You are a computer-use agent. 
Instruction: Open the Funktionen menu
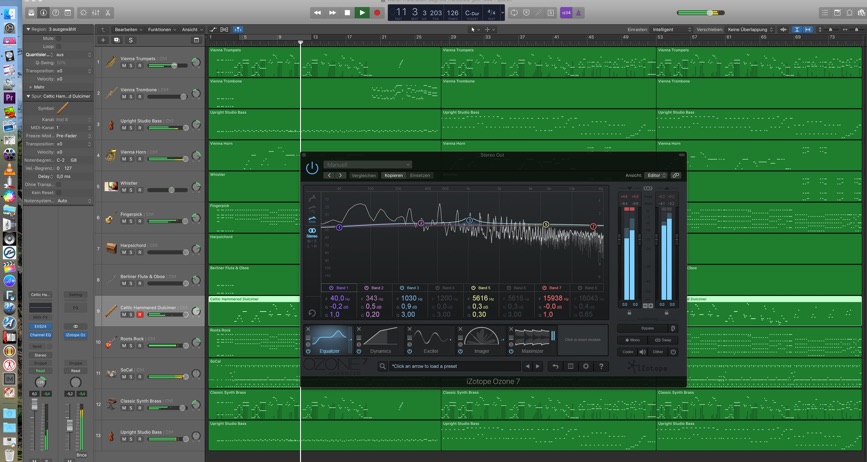tap(162, 29)
